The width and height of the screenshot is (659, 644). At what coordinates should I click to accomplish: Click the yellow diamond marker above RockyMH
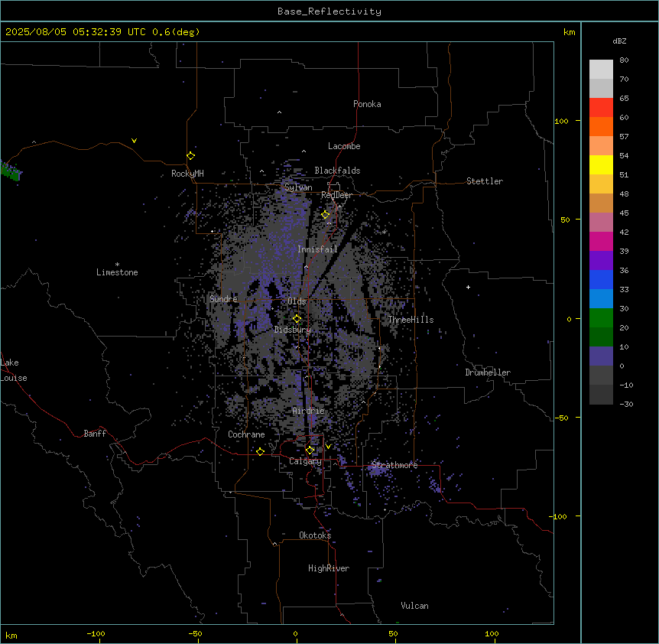[191, 156]
